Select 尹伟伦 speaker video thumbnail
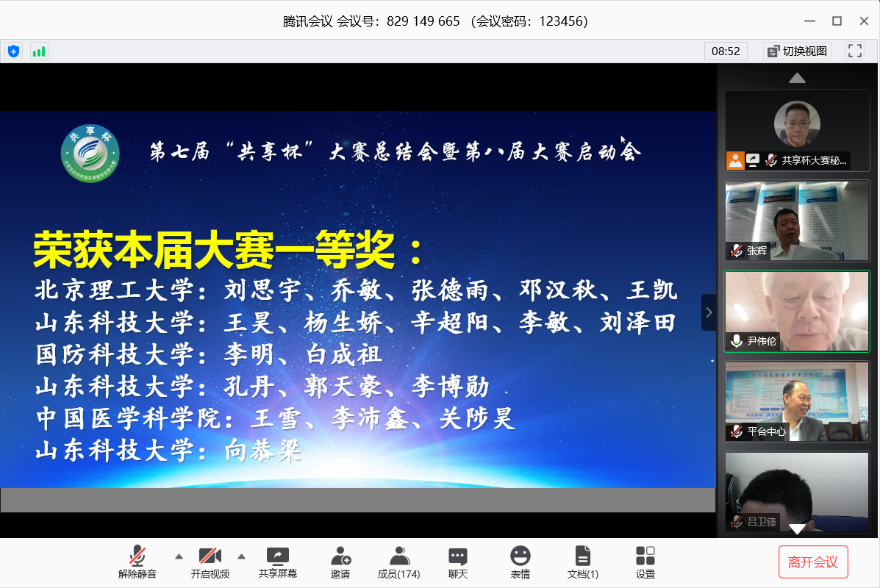The height and width of the screenshot is (588, 880). 797,312
